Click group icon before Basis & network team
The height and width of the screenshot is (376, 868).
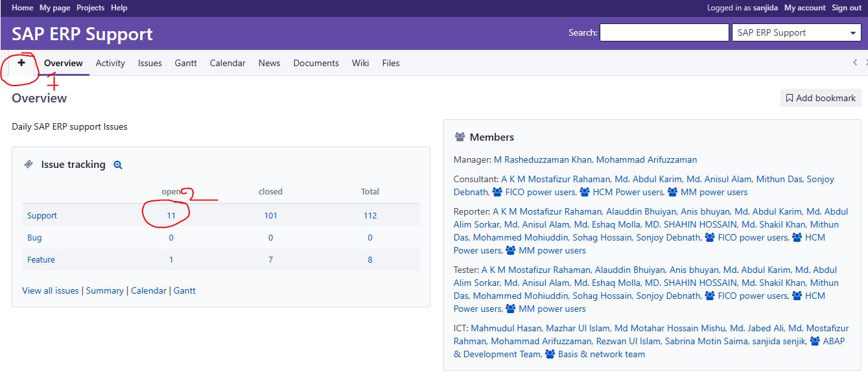550,355
